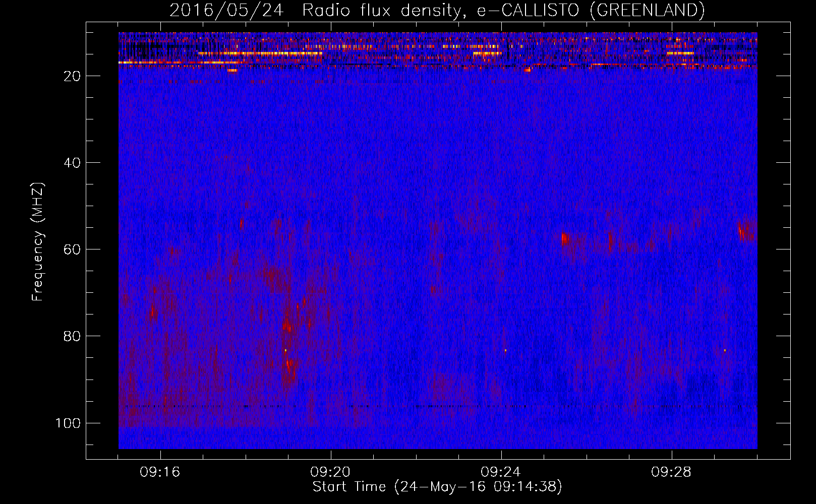
Task: Click the 80 MHz frequency tick label
Action: 72,336
